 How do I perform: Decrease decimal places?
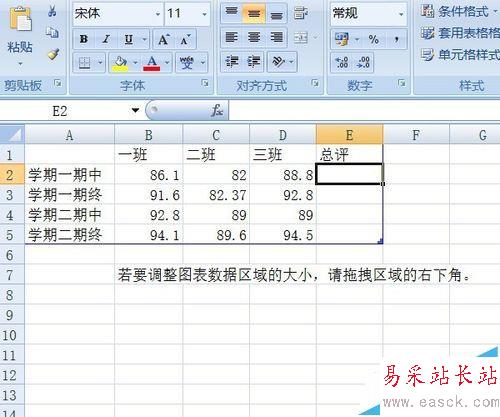point(363,62)
